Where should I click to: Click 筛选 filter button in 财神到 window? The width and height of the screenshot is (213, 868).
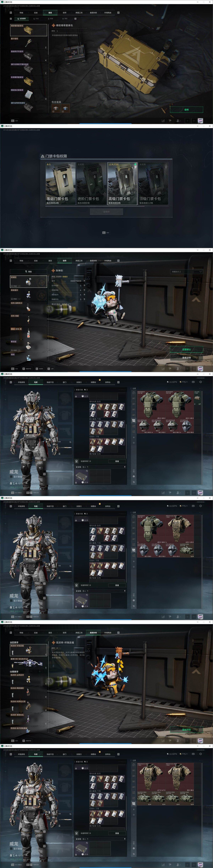[28, 272]
